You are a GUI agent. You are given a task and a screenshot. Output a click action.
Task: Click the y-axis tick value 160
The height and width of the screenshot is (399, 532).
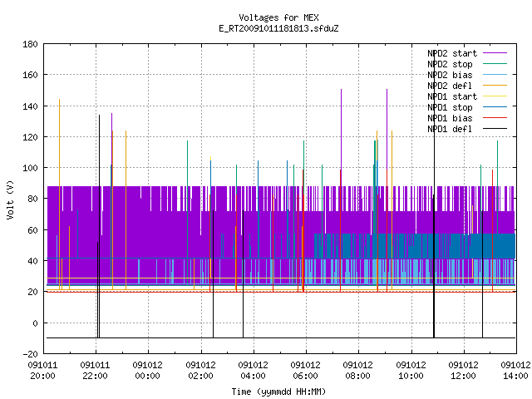[x=30, y=75]
